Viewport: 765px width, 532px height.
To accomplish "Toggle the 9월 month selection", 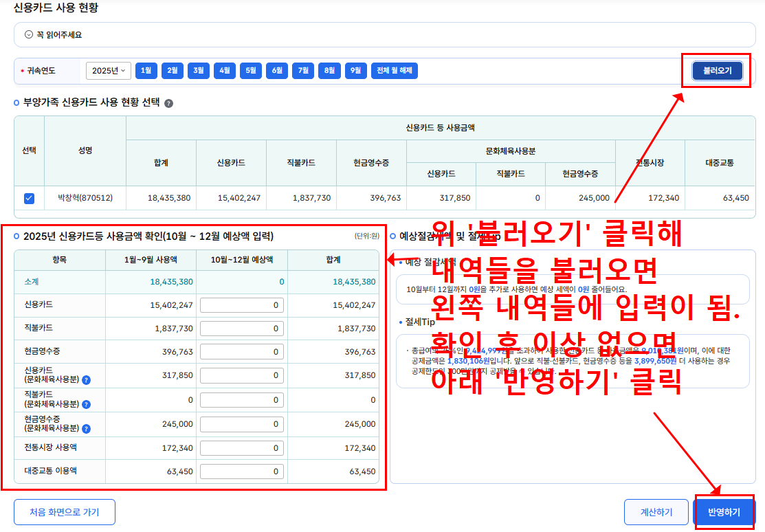I will pyautogui.click(x=355, y=70).
